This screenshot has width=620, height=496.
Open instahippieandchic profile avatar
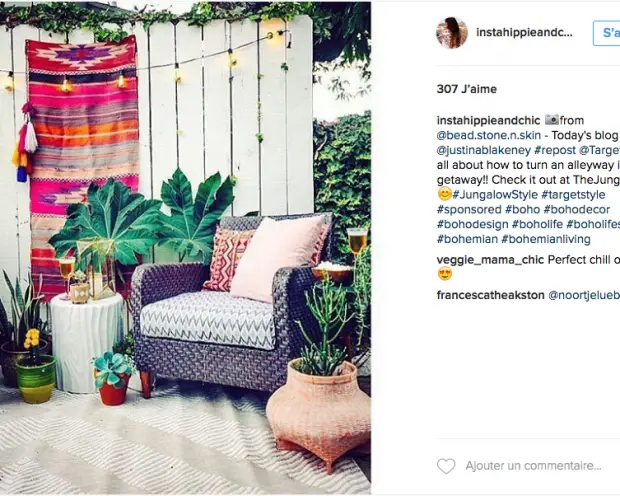452,33
